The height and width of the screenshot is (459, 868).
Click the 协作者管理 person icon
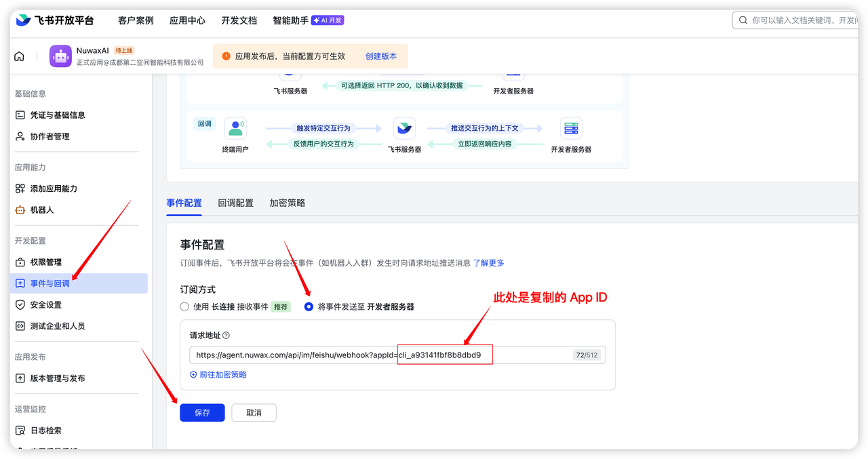(x=20, y=136)
